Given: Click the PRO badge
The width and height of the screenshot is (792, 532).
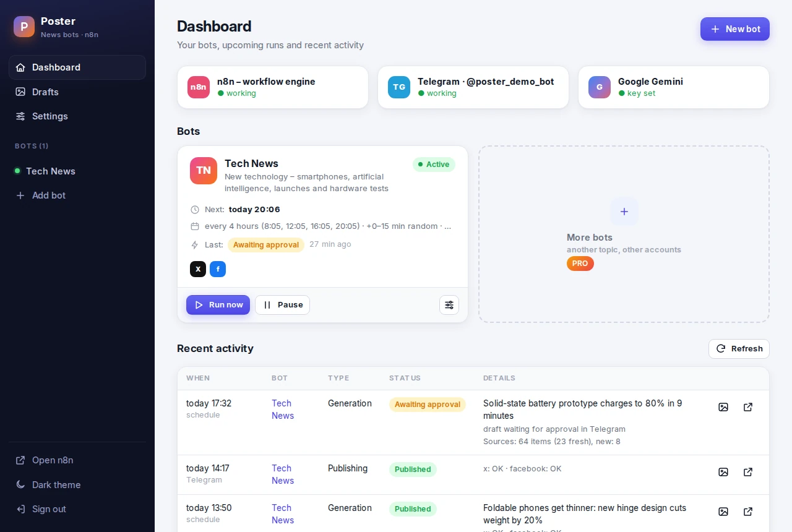Looking at the screenshot, I should 580,264.
